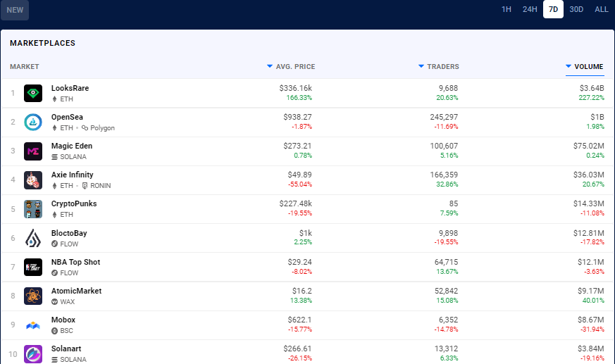The height and width of the screenshot is (364, 615).
Task: Click the OpenSea marketplace logo
Action: pyautogui.click(x=33, y=123)
